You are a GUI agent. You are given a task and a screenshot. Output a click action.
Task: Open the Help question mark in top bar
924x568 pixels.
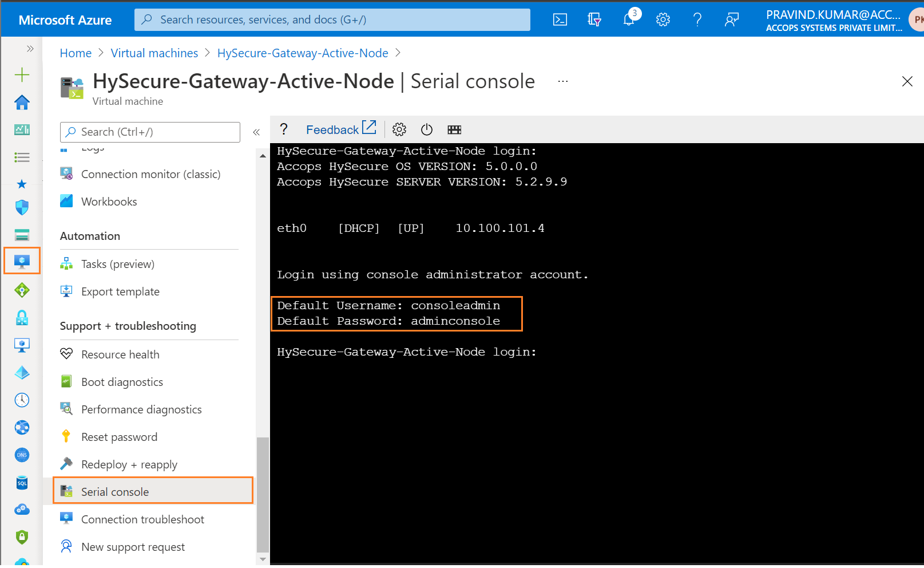click(x=697, y=19)
